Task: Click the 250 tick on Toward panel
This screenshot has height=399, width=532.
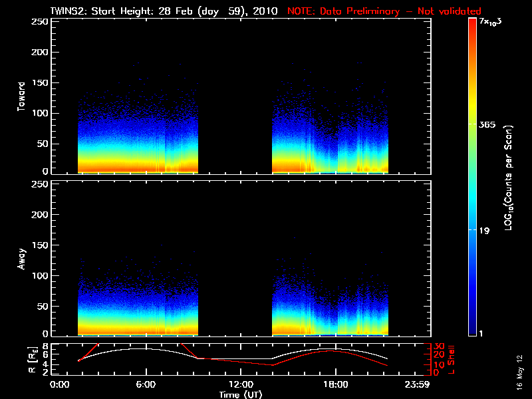Action: click(41, 21)
